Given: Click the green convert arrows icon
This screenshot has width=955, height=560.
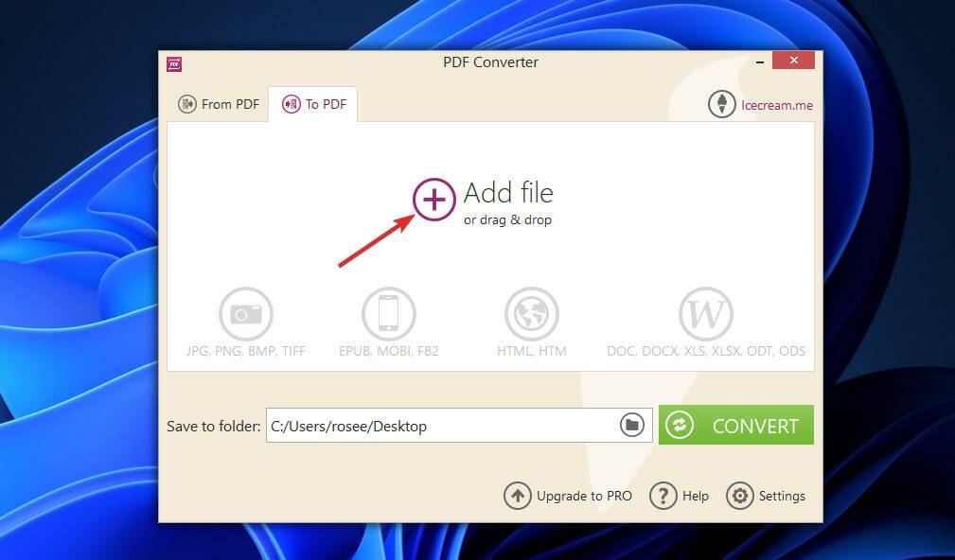Looking at the screenshot, I should (x=680, y=425).
